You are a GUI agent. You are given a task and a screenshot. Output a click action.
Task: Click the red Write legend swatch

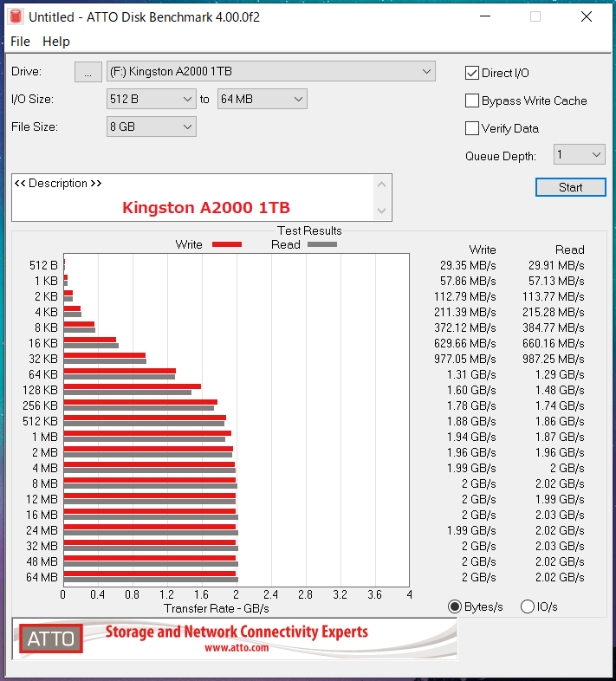[x=227, y=244]
